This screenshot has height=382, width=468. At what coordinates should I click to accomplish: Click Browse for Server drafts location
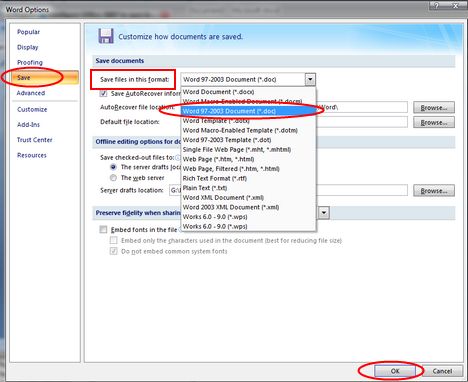tap(434, 191)
